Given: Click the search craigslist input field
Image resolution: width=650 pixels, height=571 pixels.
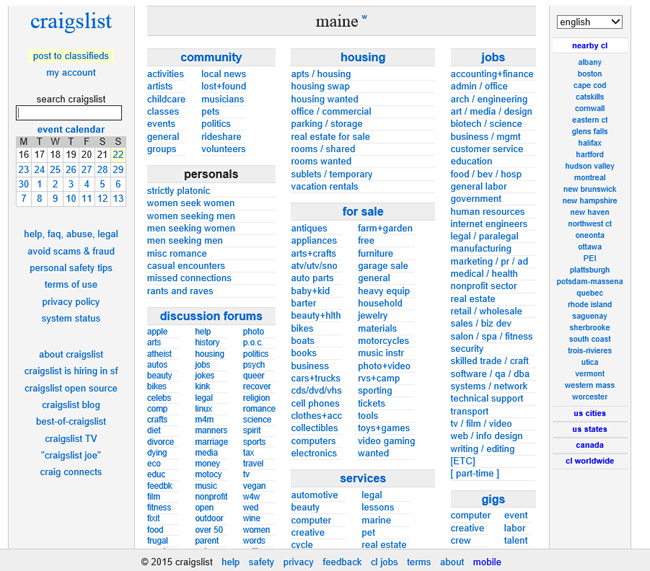Looking at the screenshot, I should 69,113.
